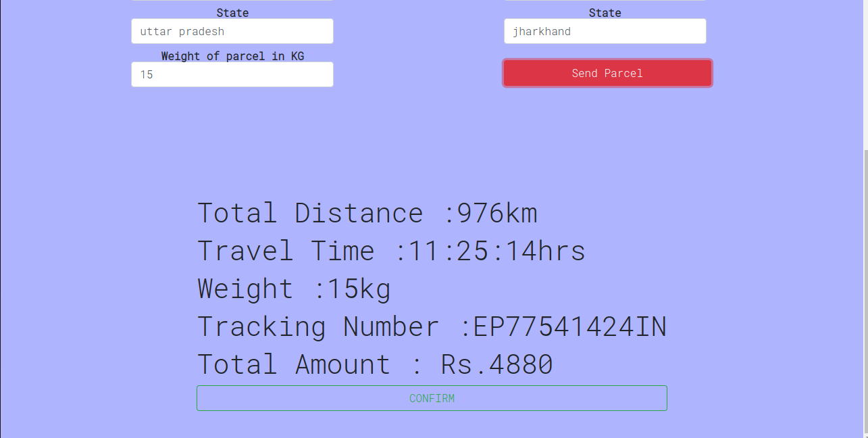Image resolution: width=868 pixels, height=438 pixels.
Task: Click the receiver state field showing jharkhand
Action: click(604, 31)
